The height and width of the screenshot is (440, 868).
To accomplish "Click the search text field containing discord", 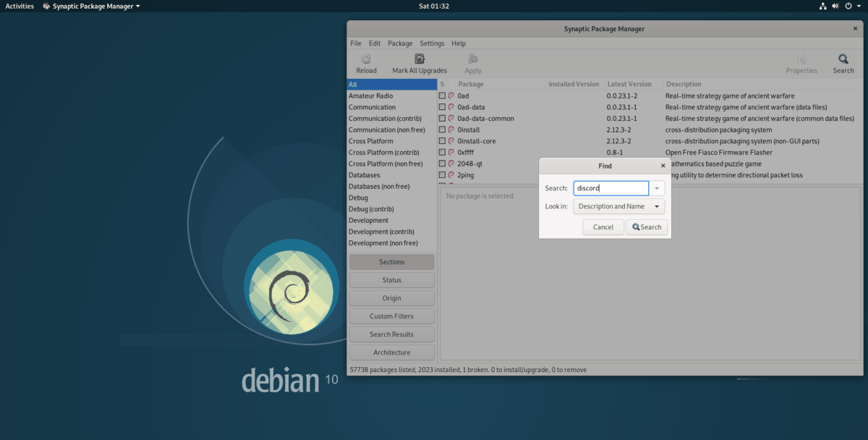I will pos(611,188).
